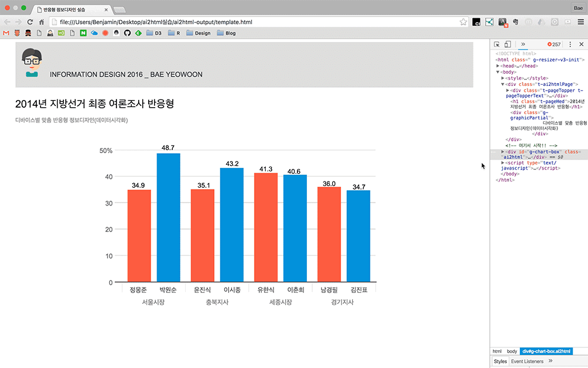This screenshot has height=368, width=588.
Task: Click the blue 43.2 이시종 bar
Action: [x=232, y=224]
